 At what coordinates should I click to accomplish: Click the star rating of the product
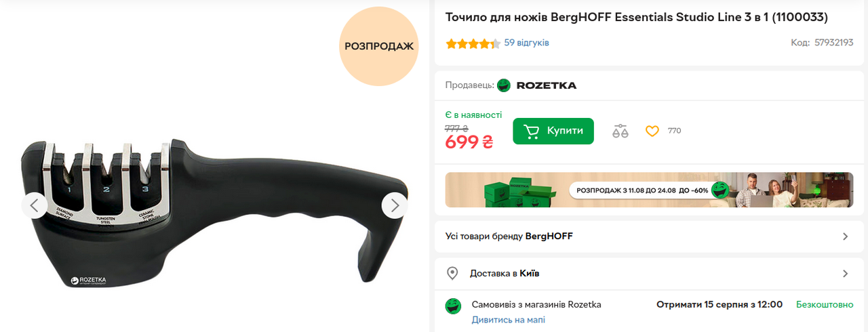(x=473, y=43)
